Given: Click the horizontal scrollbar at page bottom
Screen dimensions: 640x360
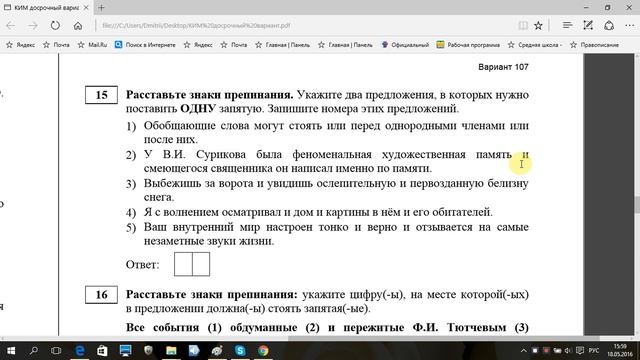Looking at the screenshot, I should click(x=444, y=338).
